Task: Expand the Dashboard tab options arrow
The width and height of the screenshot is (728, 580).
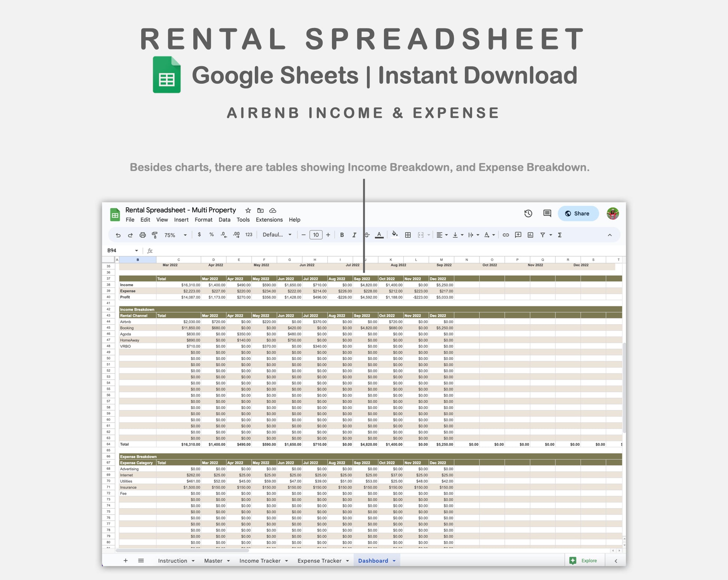Action: [x=394, y=561]
